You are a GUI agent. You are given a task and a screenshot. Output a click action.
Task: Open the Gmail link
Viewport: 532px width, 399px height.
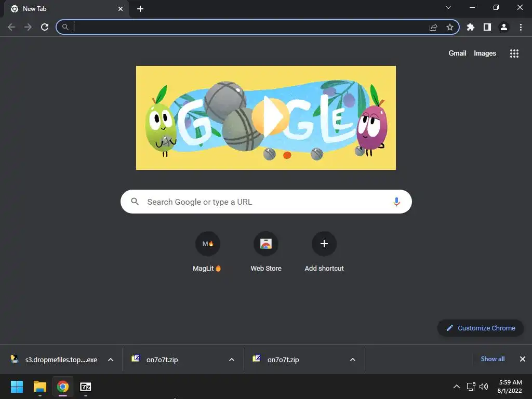(457, 54)
